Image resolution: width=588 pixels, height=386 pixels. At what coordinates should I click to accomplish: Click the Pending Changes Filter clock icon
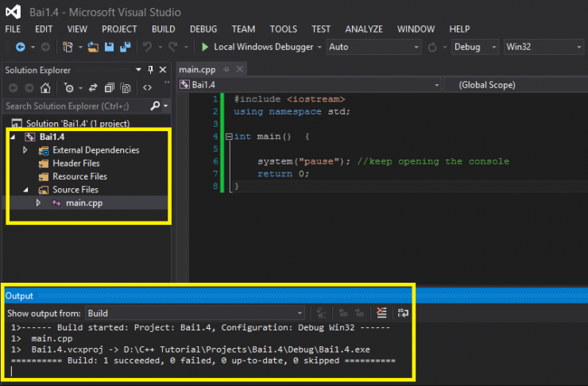[x=69, y=87]
